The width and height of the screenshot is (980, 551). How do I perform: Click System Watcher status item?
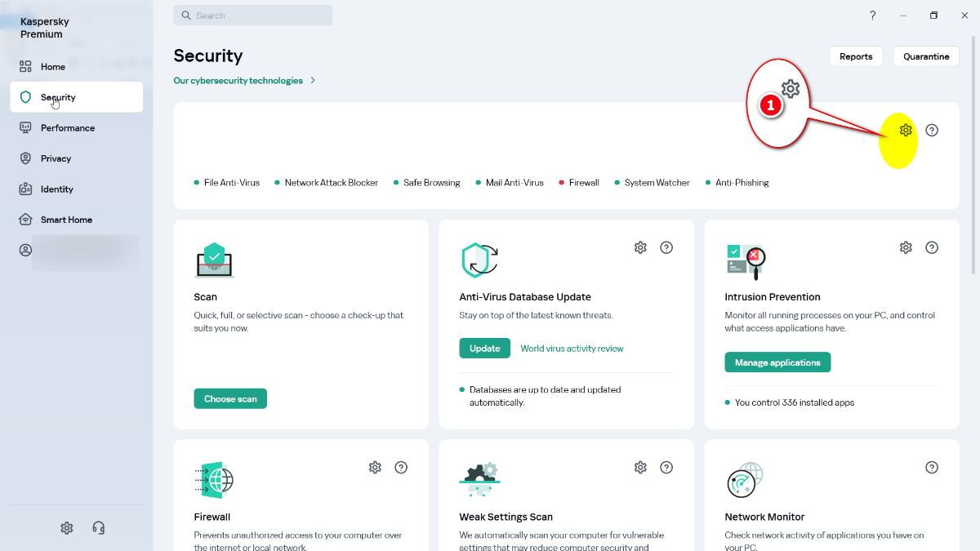652,183
